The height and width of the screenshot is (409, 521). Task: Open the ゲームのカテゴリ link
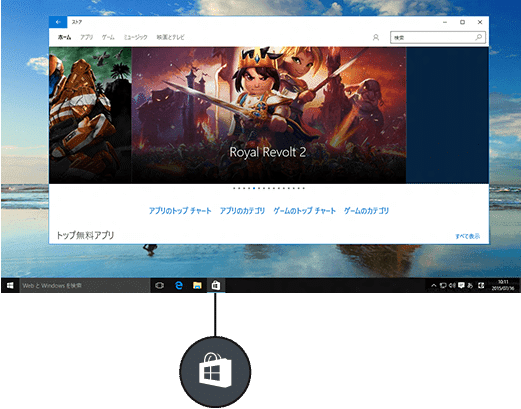click(x=366, y=211)
